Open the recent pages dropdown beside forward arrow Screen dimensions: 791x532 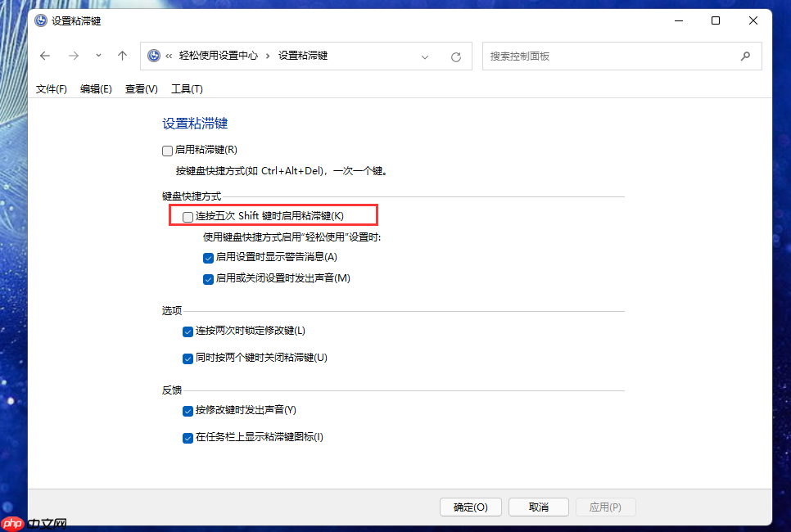click(98, 56)
